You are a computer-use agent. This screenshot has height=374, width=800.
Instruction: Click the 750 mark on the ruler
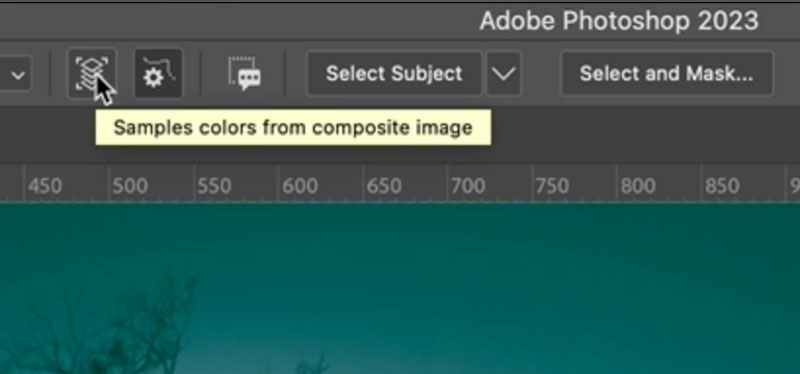552,186
